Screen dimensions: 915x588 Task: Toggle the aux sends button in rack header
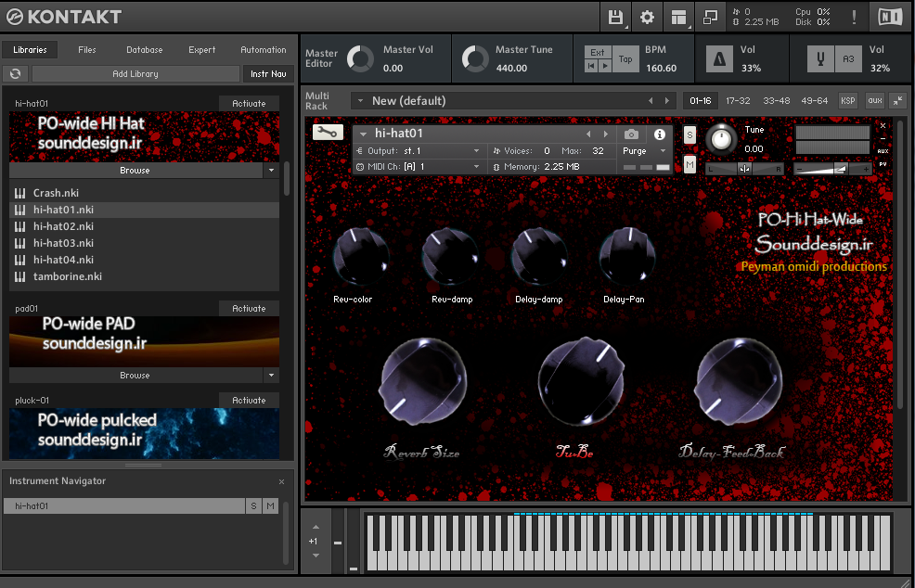[x=875, y=100]
